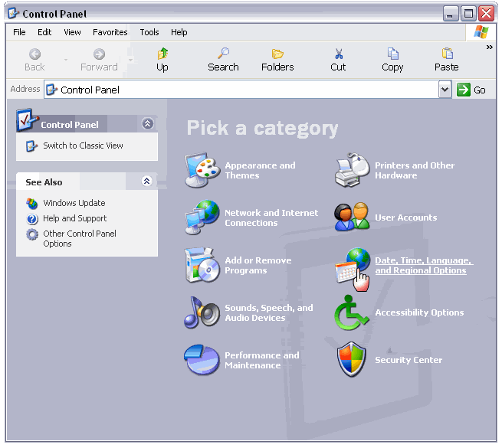The width and height of the screenshot is (502, 448).
Task: Open Sounds, Speech, and Audio Devices icon
Action: [x=202, y=312]
